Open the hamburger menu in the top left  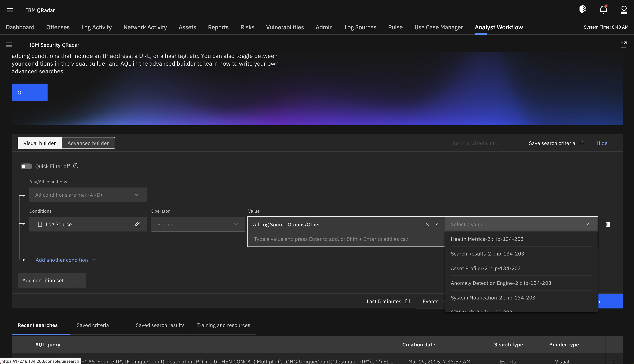click(x=10, y=10)
